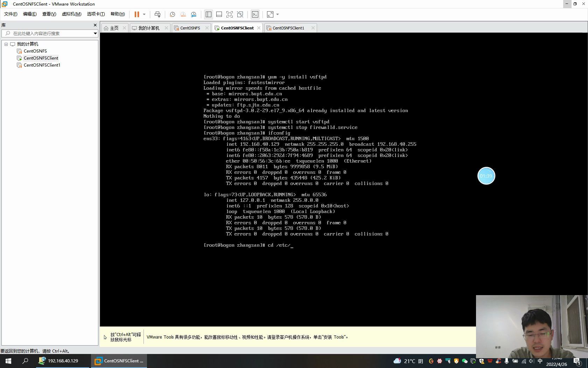
Task: Close the CentOSNFS tab
Action: coord(207,28)
